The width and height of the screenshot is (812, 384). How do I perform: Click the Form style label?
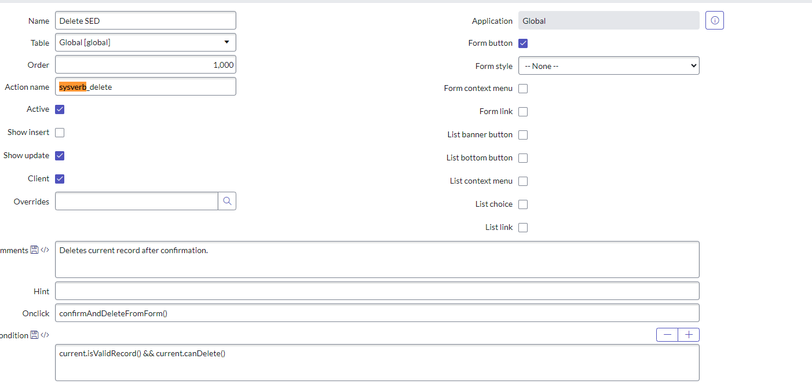coord(494,66)
